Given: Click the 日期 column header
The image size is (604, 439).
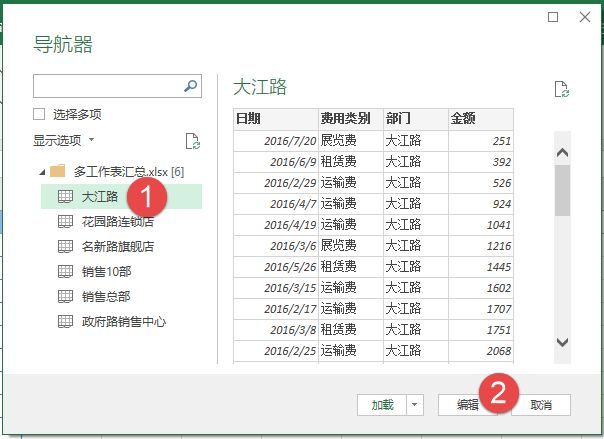Looking at the screenshot, I should click(x=276, y=119).
